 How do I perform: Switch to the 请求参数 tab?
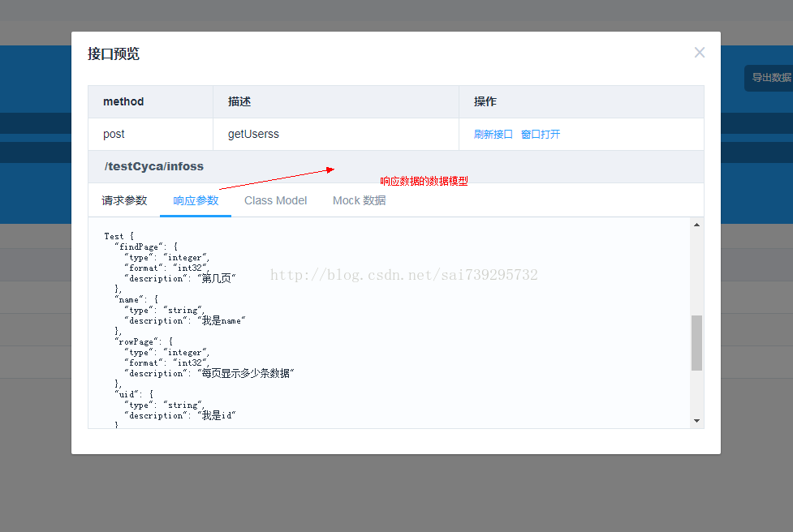pos(124,200)
